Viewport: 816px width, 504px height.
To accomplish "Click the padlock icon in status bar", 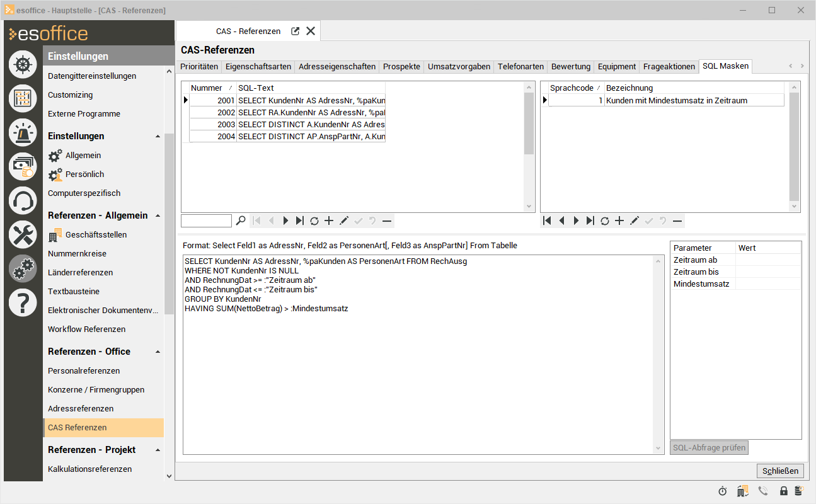I will click(784, 491).
